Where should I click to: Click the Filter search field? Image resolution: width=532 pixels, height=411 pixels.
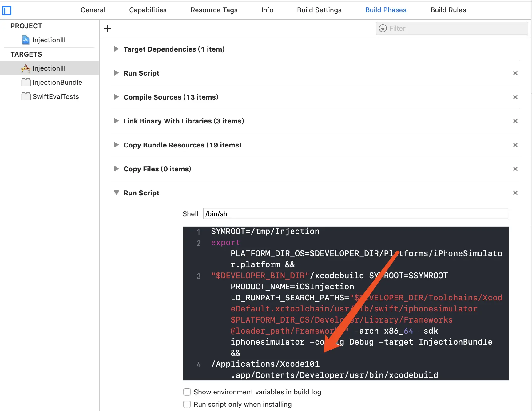coord(452,28)
